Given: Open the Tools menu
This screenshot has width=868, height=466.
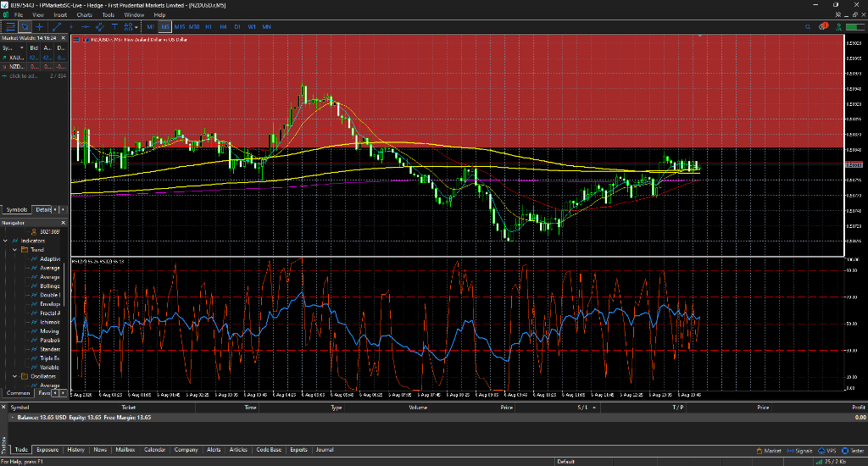Looking at the screenshot, I should tap(108, 15).
